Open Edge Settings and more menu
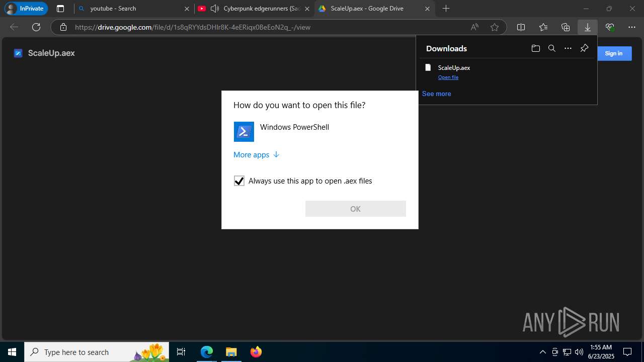 pyautogui.click(x=632, y=27)
